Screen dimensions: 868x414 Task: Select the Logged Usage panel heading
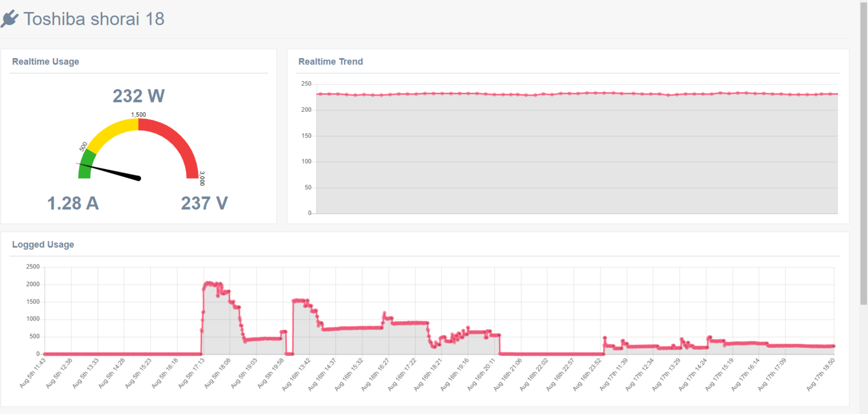point(43,244)
